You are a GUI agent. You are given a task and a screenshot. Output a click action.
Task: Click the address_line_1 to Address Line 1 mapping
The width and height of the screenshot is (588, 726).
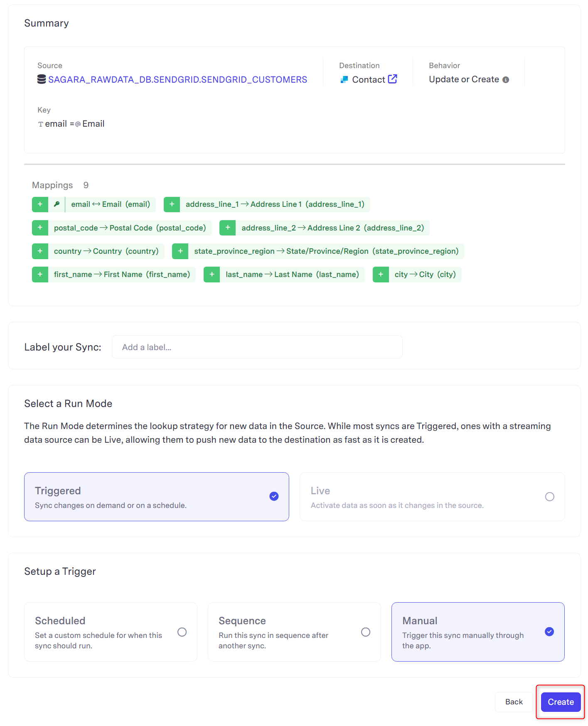click(x=275, y=204)
